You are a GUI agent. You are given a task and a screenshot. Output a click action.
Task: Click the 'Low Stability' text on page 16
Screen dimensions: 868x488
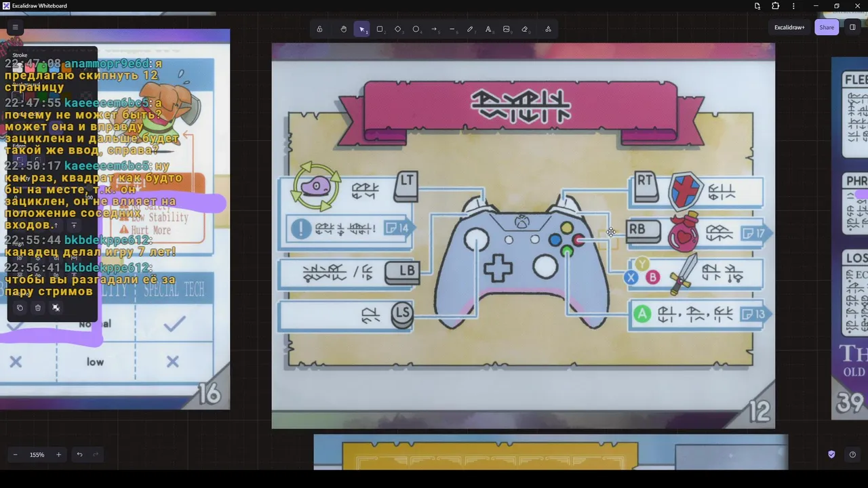pos(159,218)
